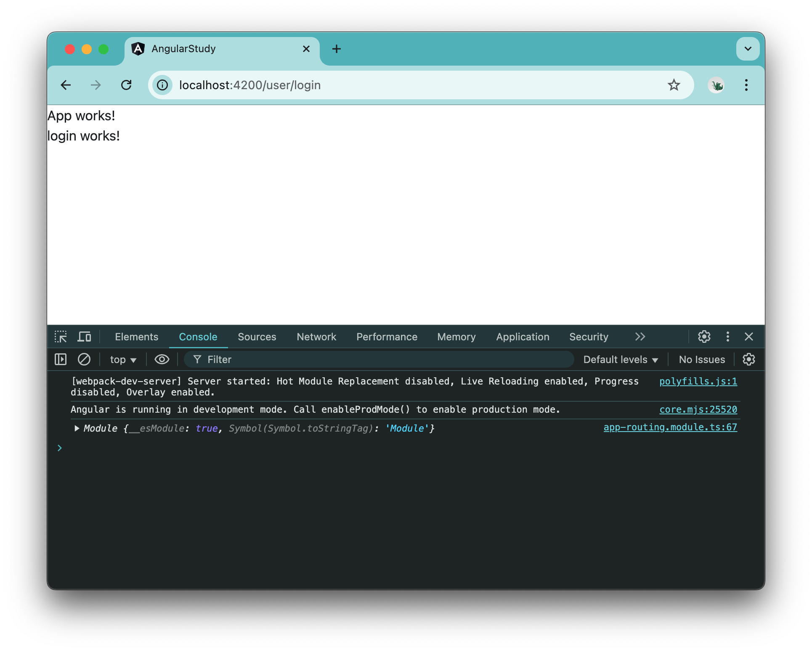Viewport: 812px width, 652px height.
Task: Toggle the device toolbar
Action: 84,337
